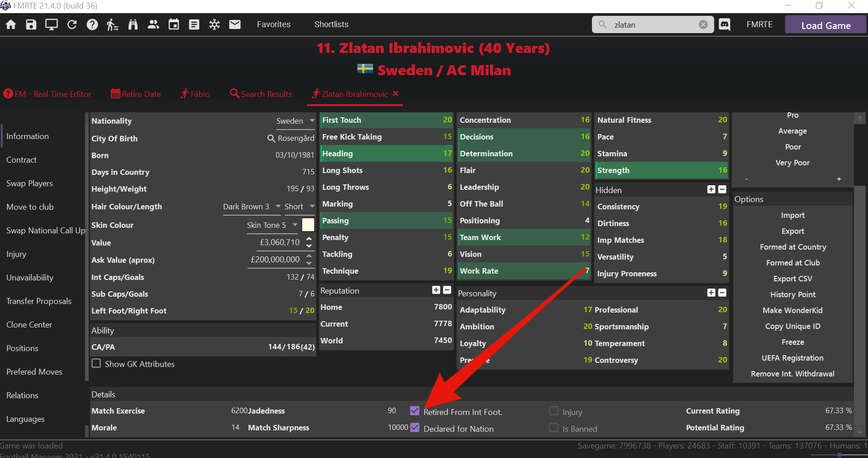
Task: Click the Freeze option
Action: click(x=793, y=342)
